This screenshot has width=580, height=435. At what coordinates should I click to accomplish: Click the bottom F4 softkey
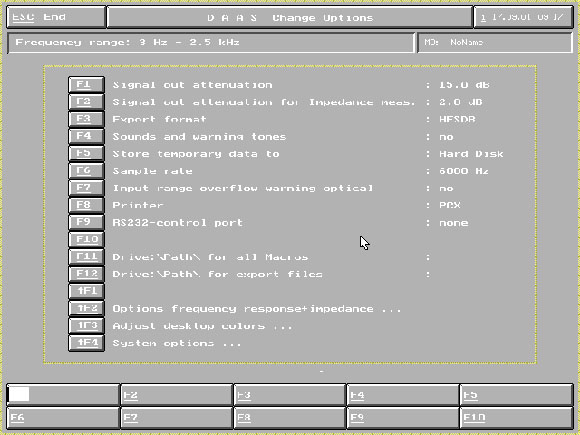pos(403,395)
